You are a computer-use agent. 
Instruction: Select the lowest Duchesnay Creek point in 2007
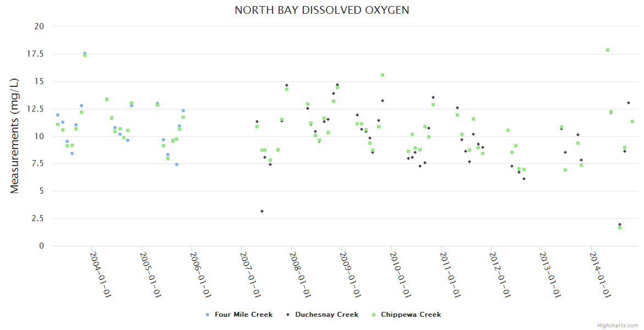(262, 211)
